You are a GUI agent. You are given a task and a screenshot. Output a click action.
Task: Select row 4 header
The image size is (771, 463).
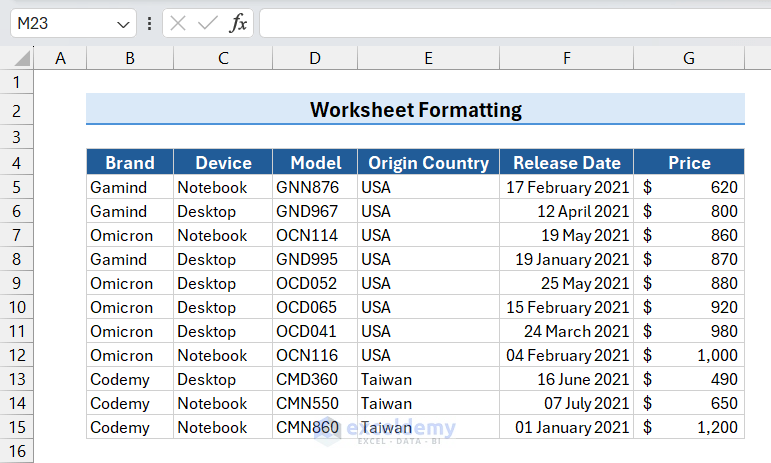click(x=17, y=163)
